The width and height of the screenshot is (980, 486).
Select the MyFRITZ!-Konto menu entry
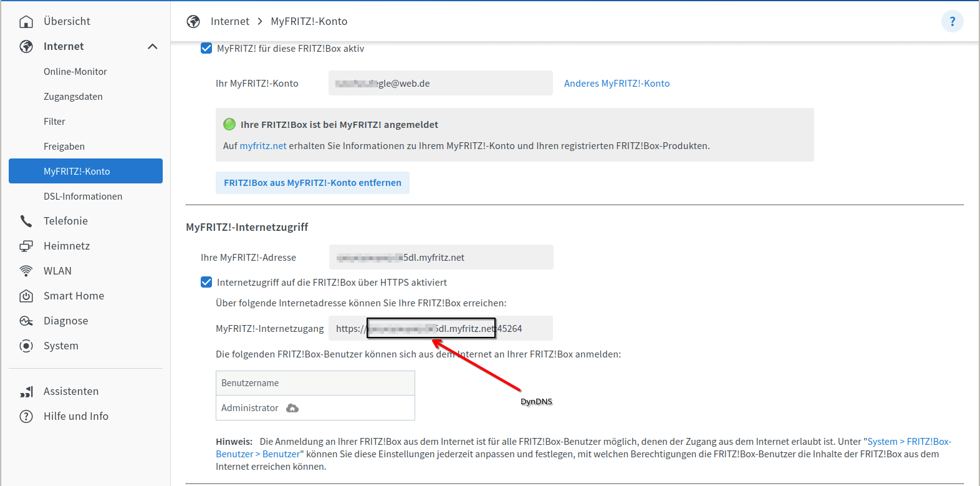tap(85, 171)
